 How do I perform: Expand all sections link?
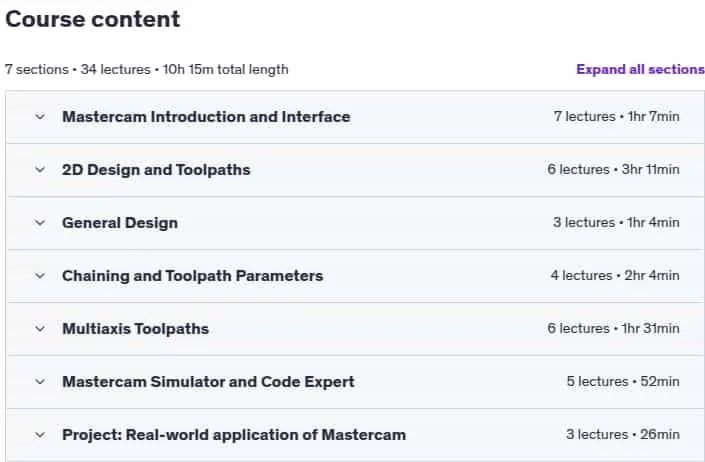(x=640, y=69)
